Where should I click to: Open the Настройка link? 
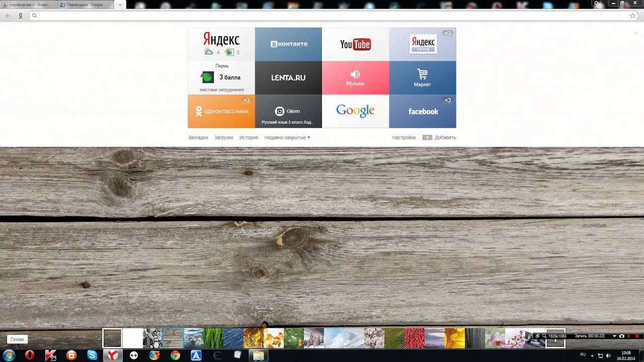(x=404, y=137)
